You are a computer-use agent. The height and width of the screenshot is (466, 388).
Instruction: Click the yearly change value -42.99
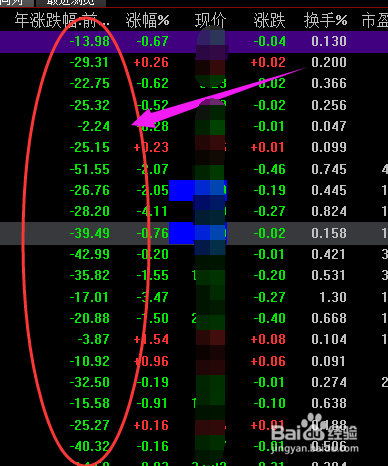[90, 254]
